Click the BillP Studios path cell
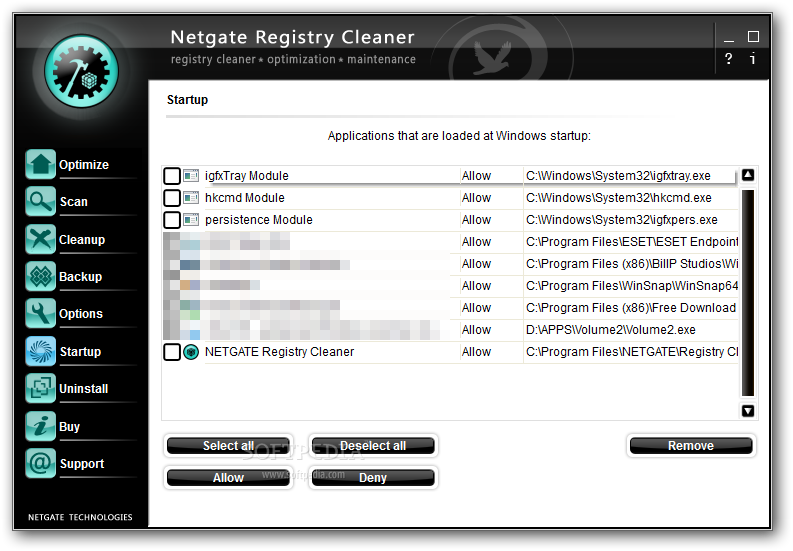793x551 pixels. [632, 264]
